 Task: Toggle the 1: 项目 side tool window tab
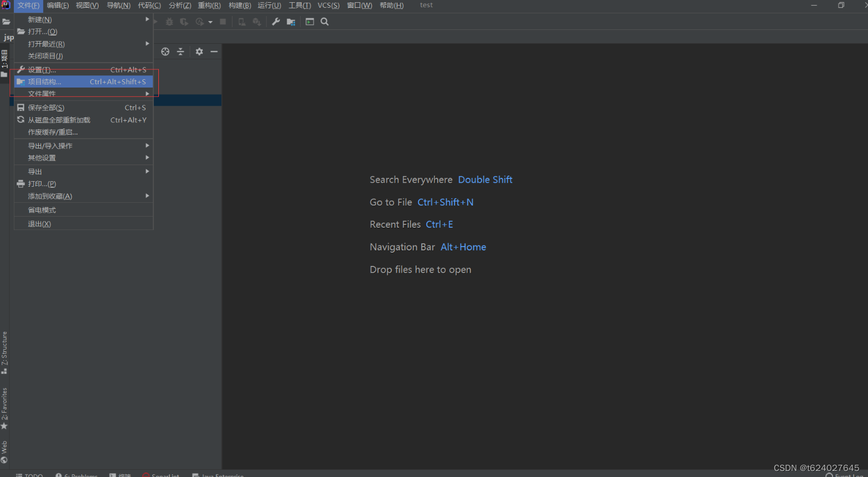(4, 63)
